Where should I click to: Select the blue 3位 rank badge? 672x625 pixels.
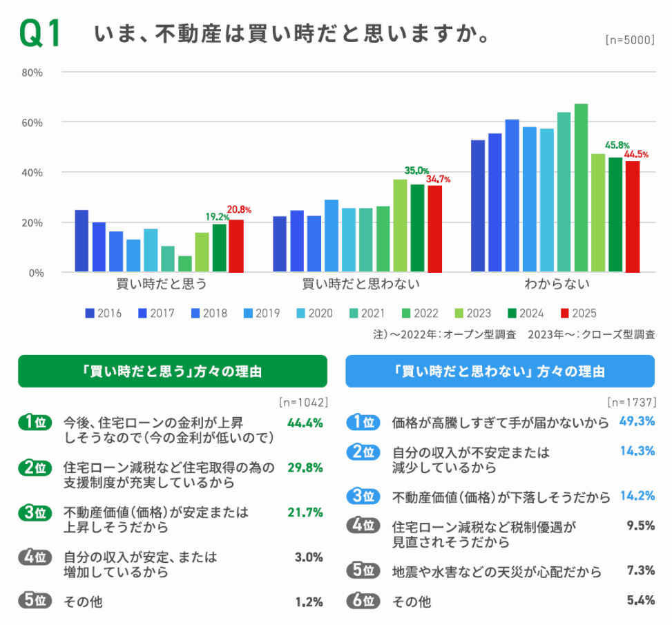pyautogui.click(x=364, y=496)
